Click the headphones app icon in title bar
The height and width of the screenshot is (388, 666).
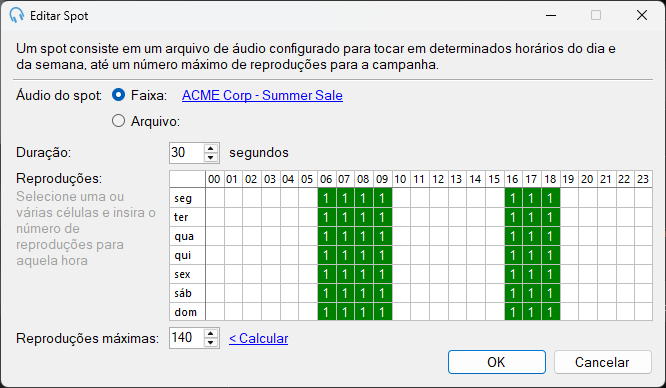click(17, 15)
